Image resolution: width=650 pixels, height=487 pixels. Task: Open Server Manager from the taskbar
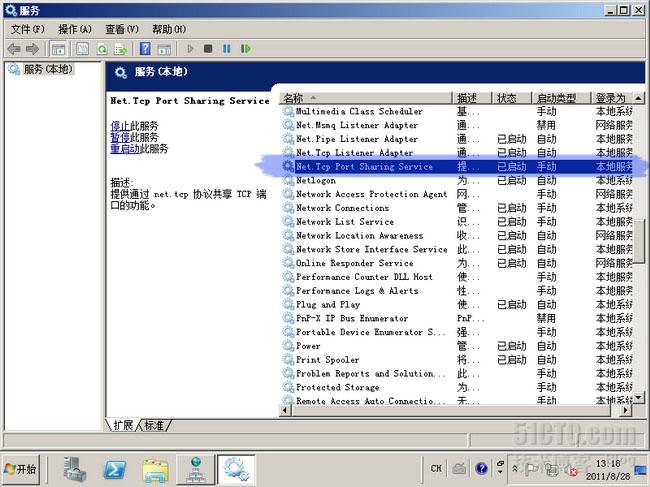(x=75, y=470)
